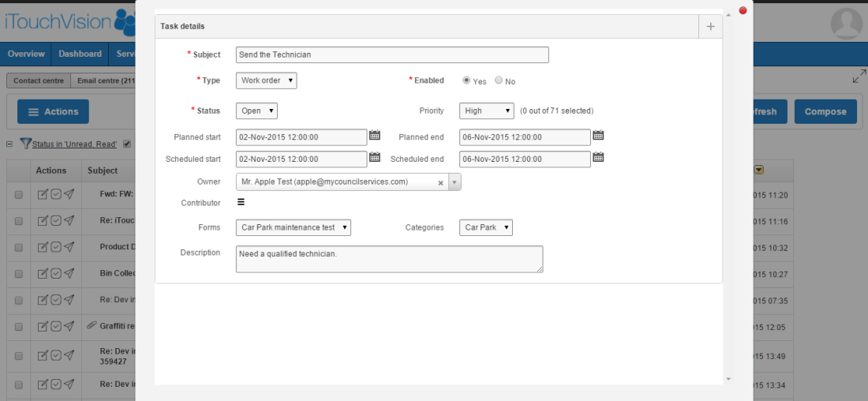Click the Description text area
Image resolution: width=868 pixels, height=401 pixels.
click(x=389, y=259)
